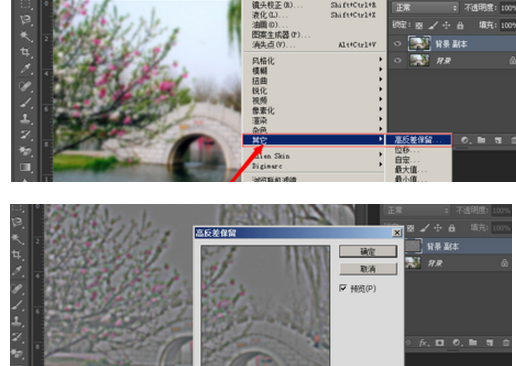Screen dimensions: 516x366
Task: Pick the Clone Stamp tool in the High Pass dialog screenshot
Action: [x=17, y=321]
